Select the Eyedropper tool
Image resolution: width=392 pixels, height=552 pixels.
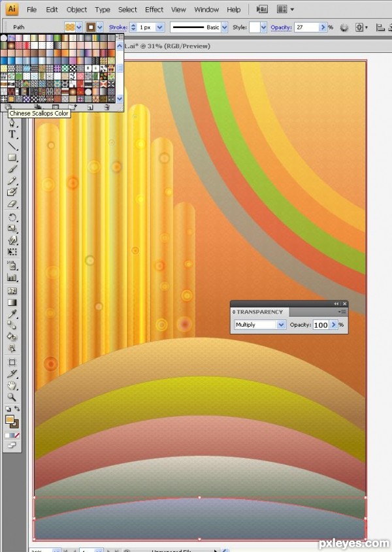pos(12,314)
